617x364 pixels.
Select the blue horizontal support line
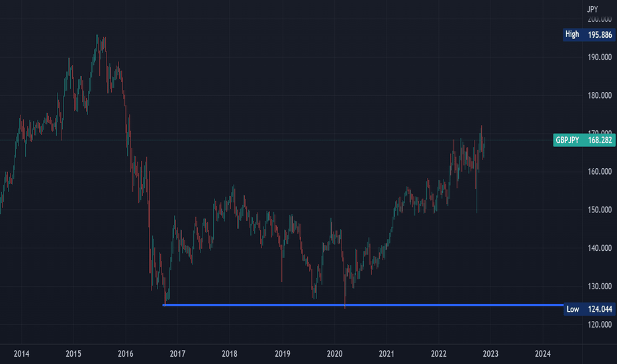click(x=363, y=305)
